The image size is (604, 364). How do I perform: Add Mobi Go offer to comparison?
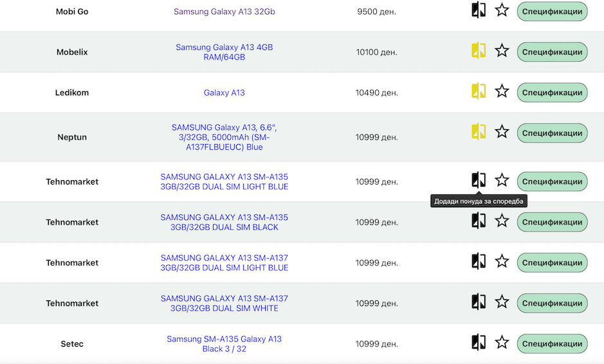(478, 10)
